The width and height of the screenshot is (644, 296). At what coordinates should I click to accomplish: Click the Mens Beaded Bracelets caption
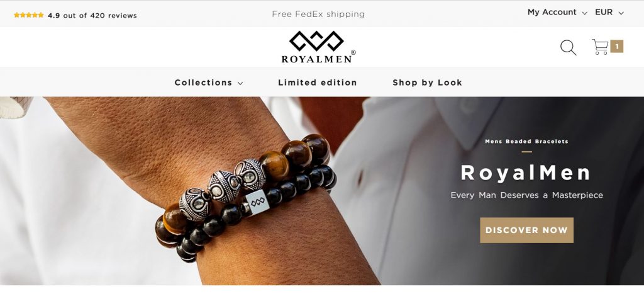[x=526, y=142]
